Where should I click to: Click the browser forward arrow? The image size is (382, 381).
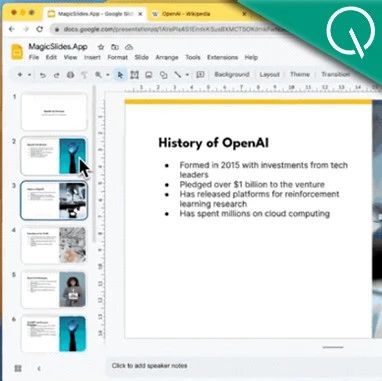pyautogui.click(x=26, y=29)
